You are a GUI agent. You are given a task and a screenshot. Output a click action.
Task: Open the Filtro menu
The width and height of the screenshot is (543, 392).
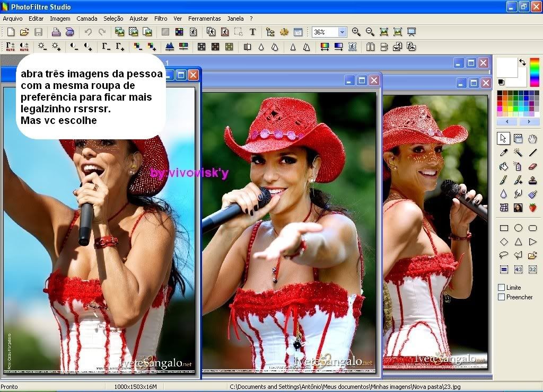pyautogui.click(x=161, y=19)
